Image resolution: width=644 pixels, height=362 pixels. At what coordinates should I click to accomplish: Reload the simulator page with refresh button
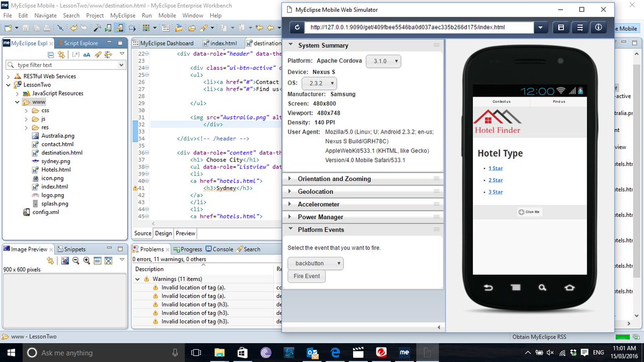point(297,27)
